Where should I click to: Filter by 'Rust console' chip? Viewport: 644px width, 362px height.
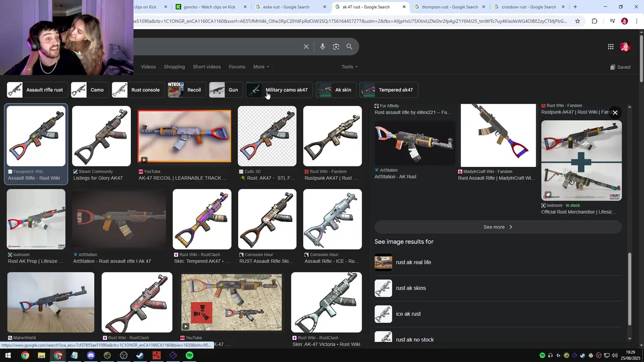[138, 90]
